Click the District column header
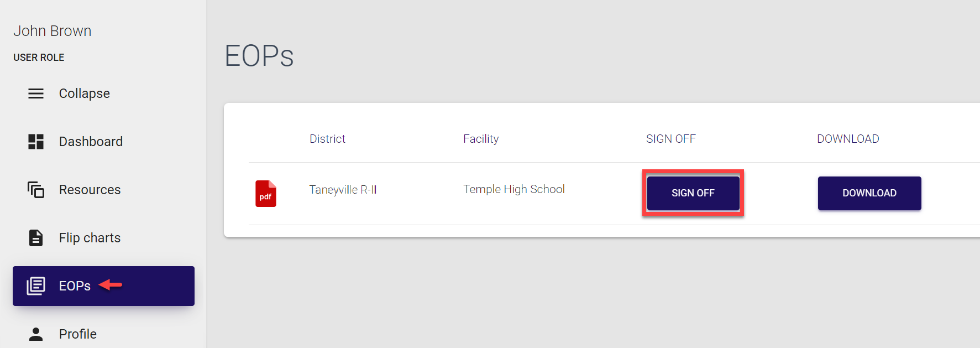 (x=327, y=139)
